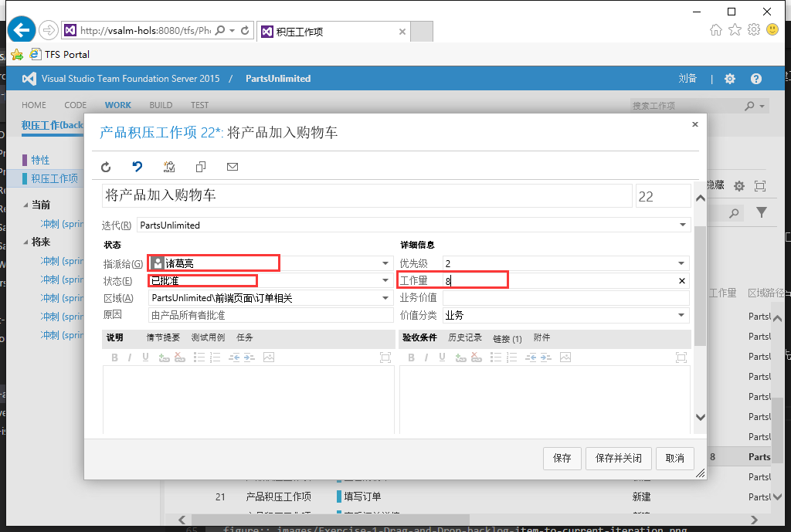
Task: Click the bulleted list icon in the 说明 editor
Action: (x=199, y=357)
